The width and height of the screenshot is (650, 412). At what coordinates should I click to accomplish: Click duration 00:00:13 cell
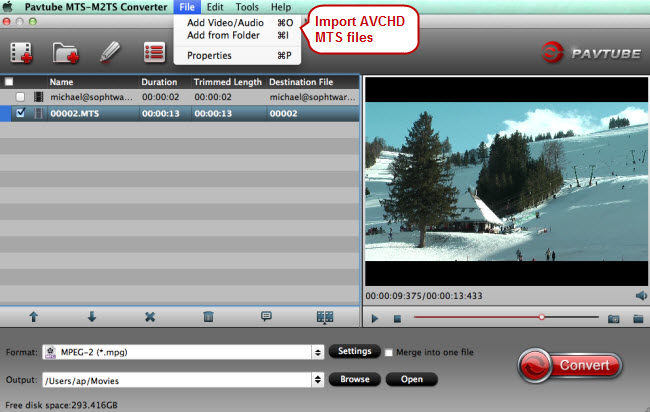click(160, 114)
